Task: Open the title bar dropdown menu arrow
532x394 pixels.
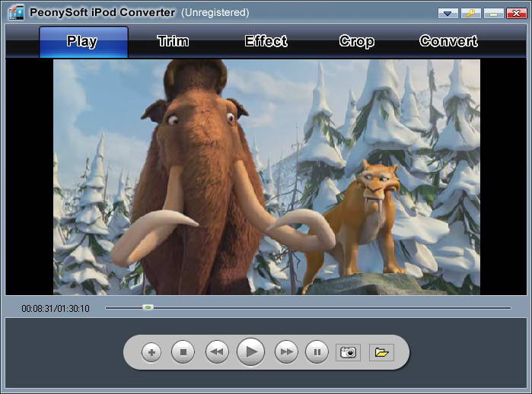Action: pos(448,13)
